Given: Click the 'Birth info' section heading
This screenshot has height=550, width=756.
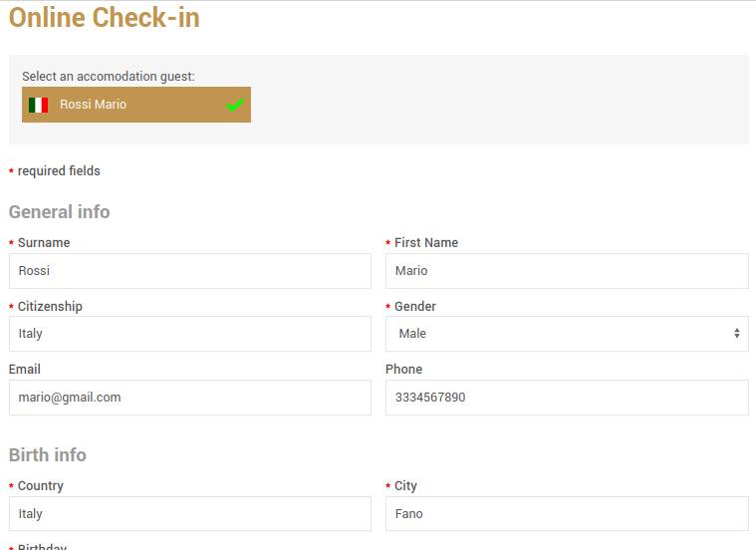Looking at the screenshot, I should point(47,455).
